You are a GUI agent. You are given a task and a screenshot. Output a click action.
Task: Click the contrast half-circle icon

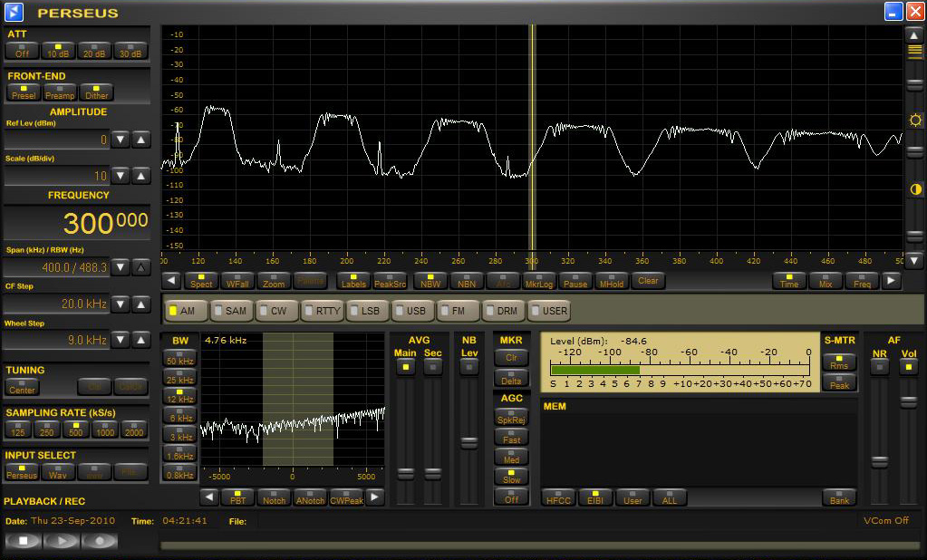click(x=915, y=189)
